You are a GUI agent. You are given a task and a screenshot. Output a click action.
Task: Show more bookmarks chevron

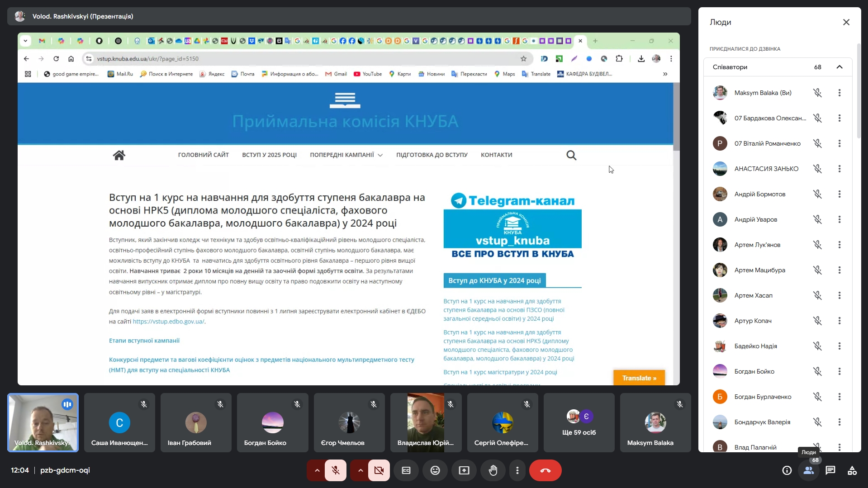point(665,74)
